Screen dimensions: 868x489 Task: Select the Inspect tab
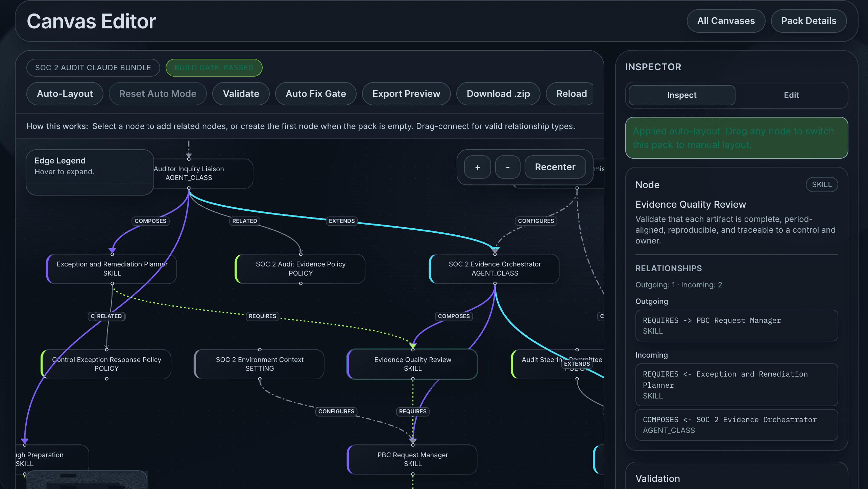tap(681, 95)
